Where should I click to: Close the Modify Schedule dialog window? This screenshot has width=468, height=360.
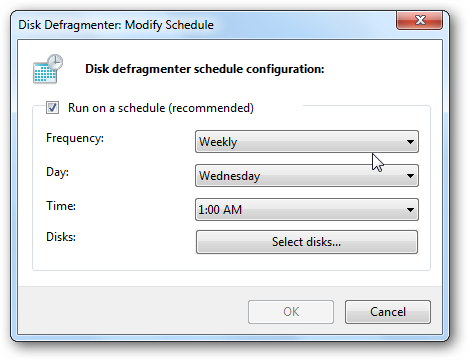pos(419,20)
